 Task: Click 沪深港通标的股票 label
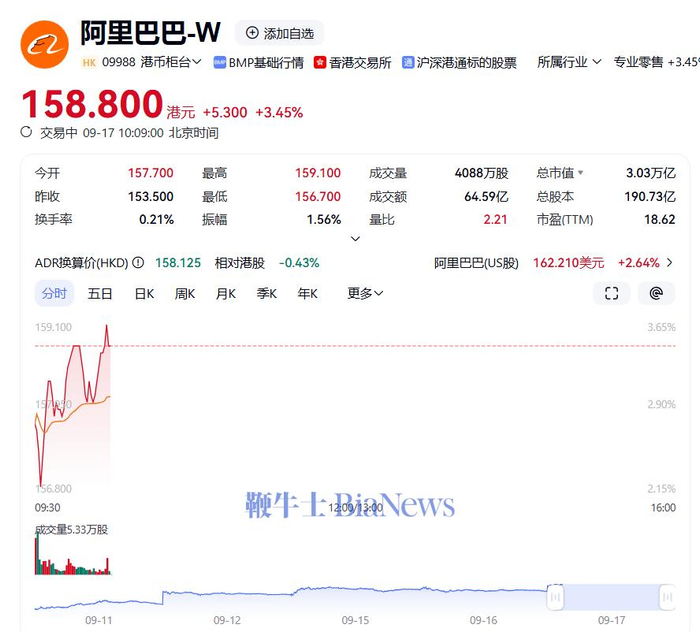[x=467, y=62]
